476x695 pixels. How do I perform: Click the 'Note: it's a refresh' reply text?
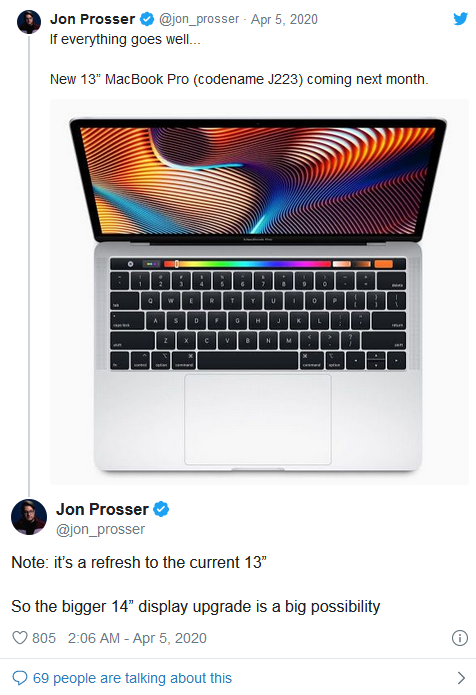click(x=139, y=562)
